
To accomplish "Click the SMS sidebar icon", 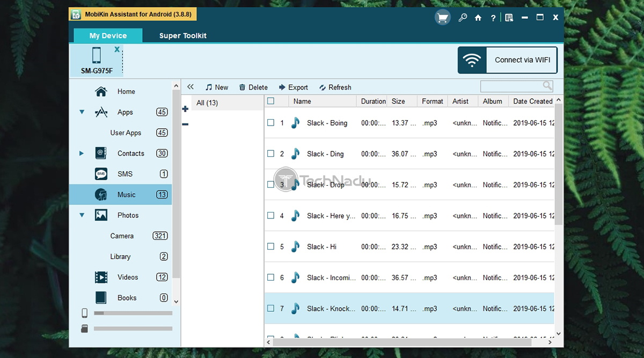I will point(101,174).
